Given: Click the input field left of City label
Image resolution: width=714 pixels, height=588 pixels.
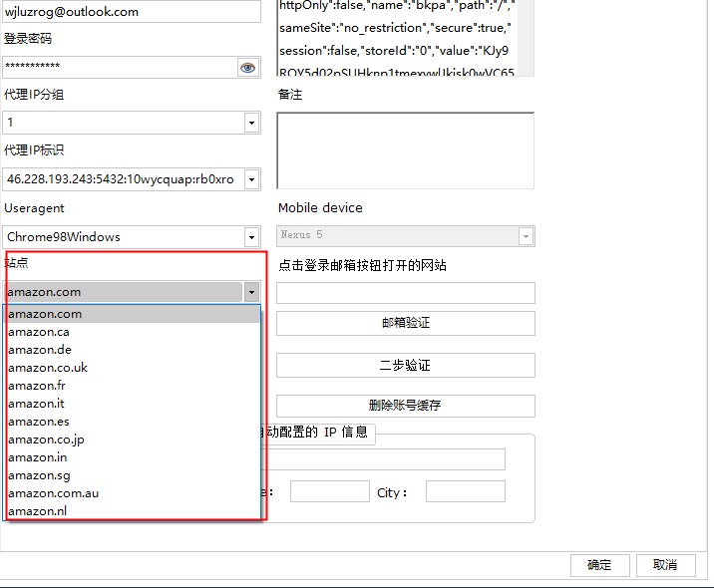Looking at the screenshot, I should pos(330,491).
